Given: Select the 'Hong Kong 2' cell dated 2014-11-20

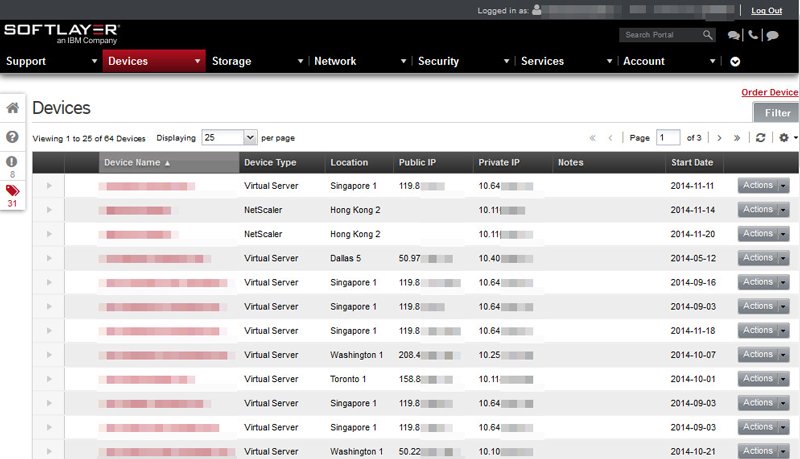Looking at the screenshot, I should click(355, 234).
